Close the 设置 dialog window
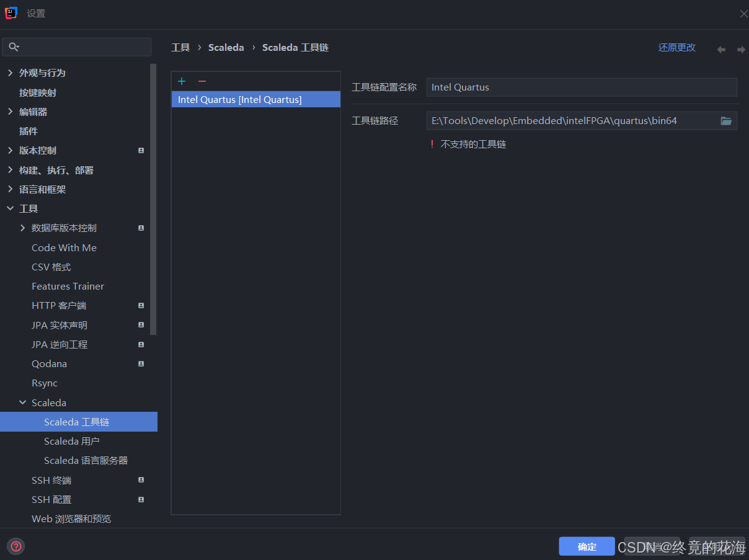Viewport: 749px width, 560px height. pos(743,14)
